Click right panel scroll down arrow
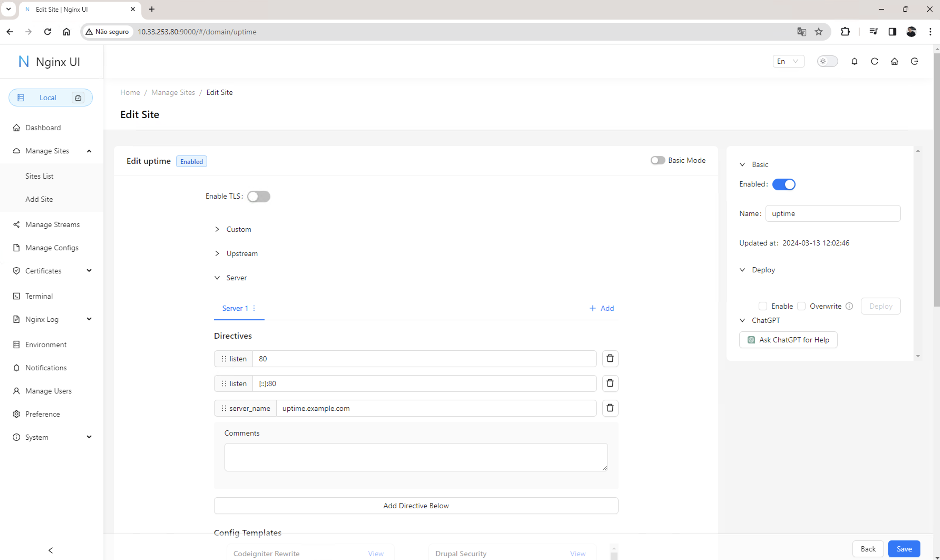The height and width of the screenshot is (560, 940). [x=918, y=356]
